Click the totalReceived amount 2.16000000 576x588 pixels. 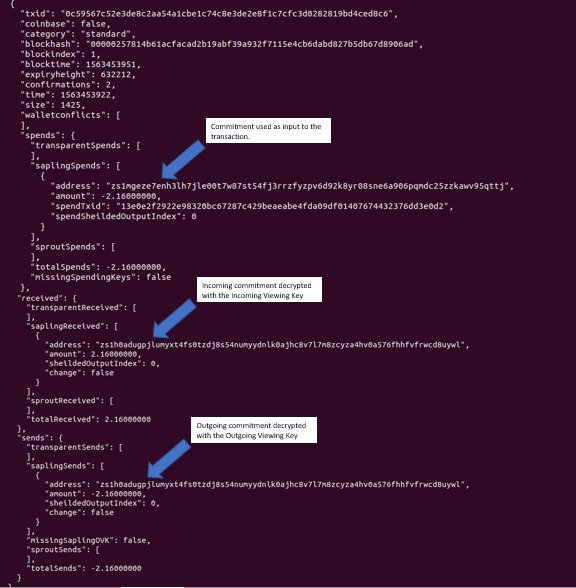[x=128, y=419]
